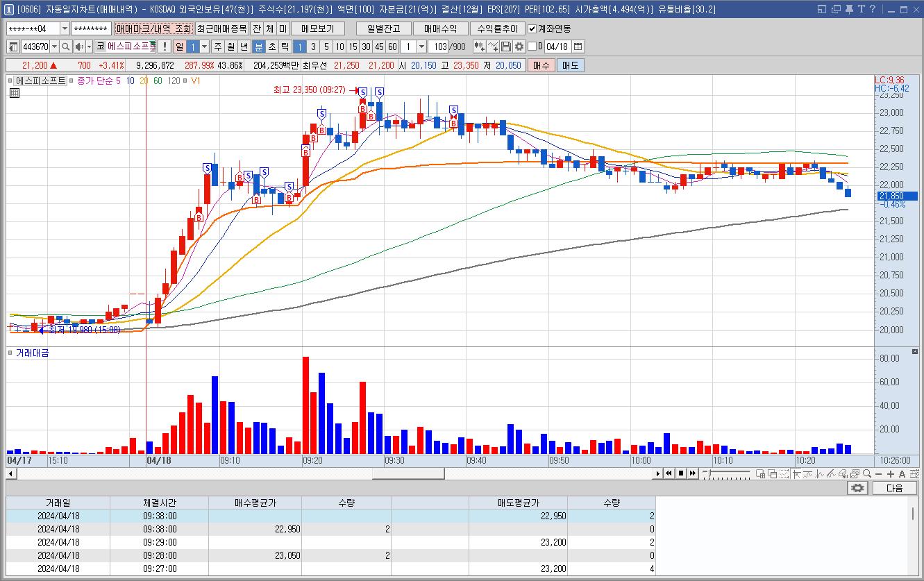Click the layout panel icon in title bar
Image resolution: width=924 pixels, height=581 pixels.
[x=823, y=9]
